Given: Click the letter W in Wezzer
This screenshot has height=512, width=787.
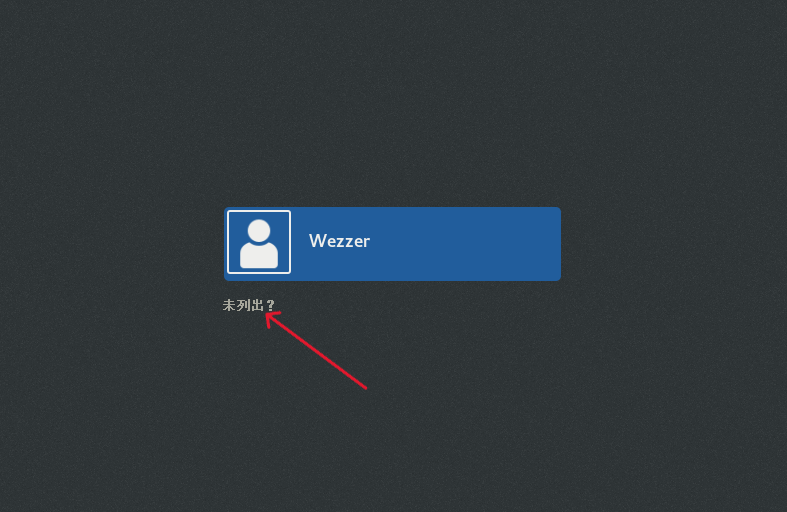Looking at the screenshot, I should tap(316, 241).
